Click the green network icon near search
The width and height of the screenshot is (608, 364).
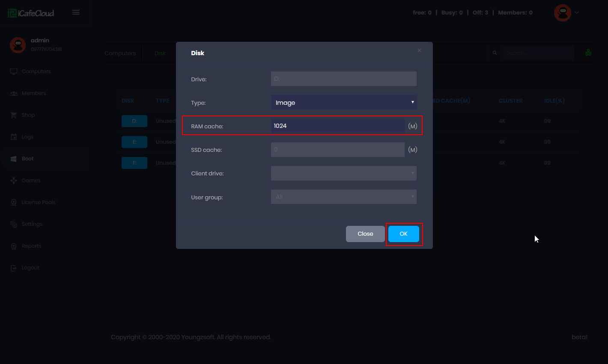click(588, 53)
